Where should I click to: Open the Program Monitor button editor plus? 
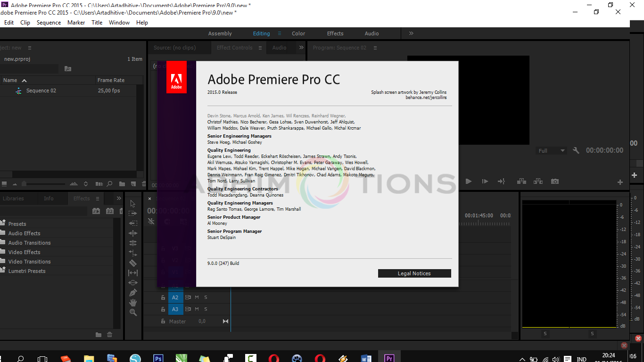620,182
